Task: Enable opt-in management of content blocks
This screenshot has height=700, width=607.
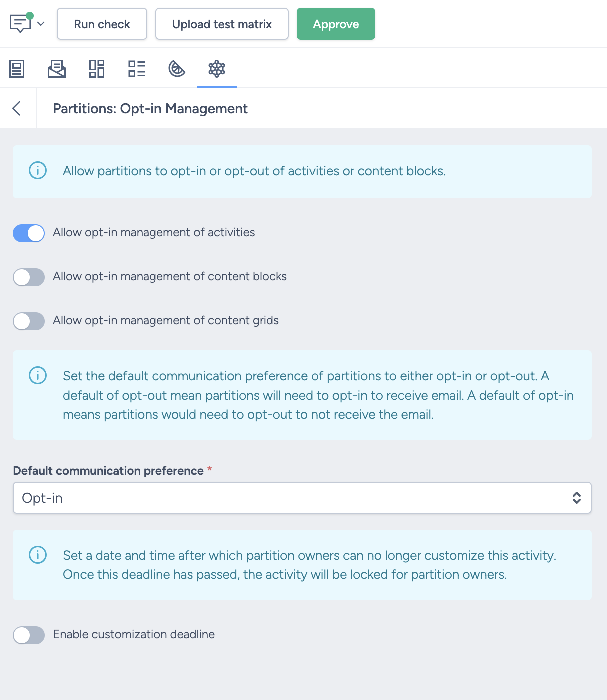Action: tap(28, 277)
